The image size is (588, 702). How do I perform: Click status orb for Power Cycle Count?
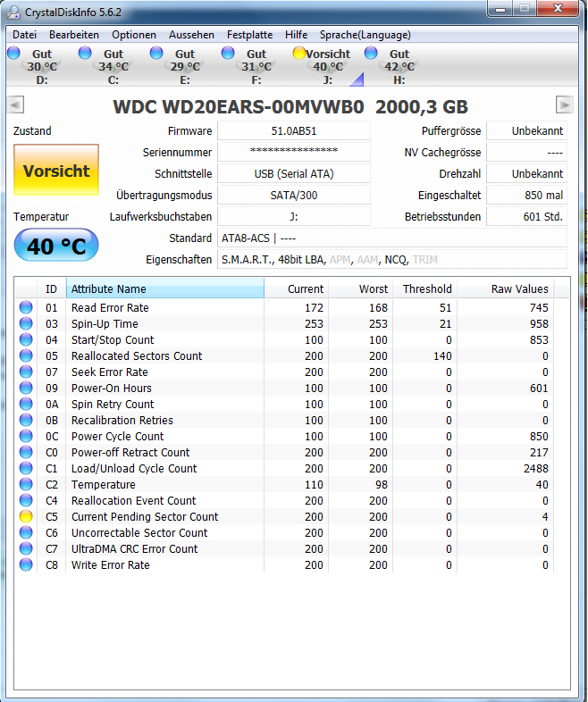(26, 436)
